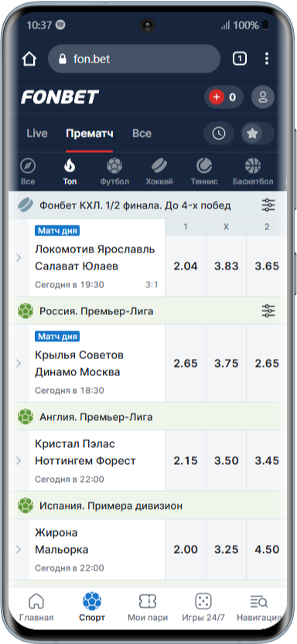Select draw odds 3.50 for Кристал Пэлас match
The height and width of the screenshot is (644, 297).
[x=227, y=461]
